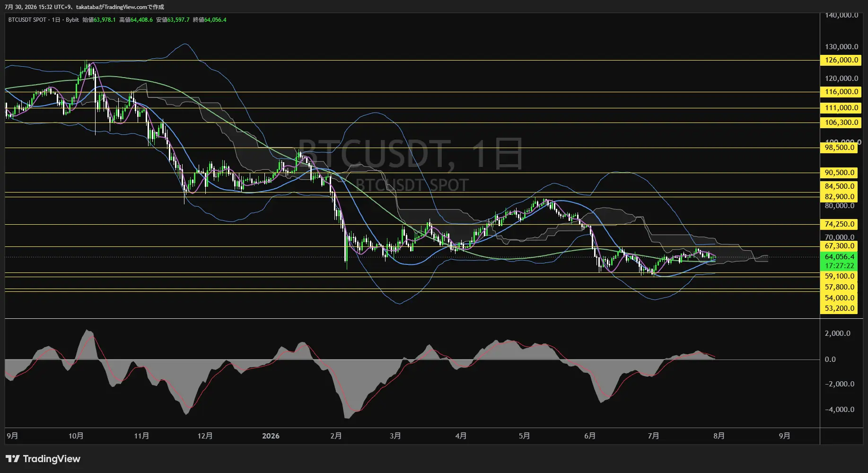Click the -4,000.0 oscillator scale label

pyautogui.click(x=840, y=410)
